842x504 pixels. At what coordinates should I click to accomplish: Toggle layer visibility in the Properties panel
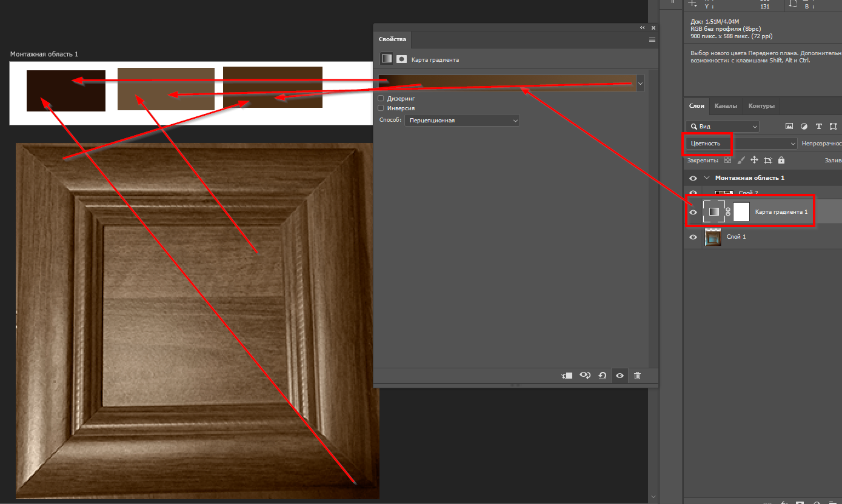click(620, 376)
